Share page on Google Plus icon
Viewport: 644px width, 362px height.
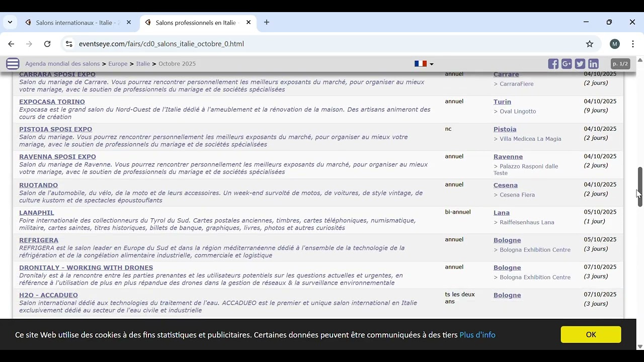[567, 64]
